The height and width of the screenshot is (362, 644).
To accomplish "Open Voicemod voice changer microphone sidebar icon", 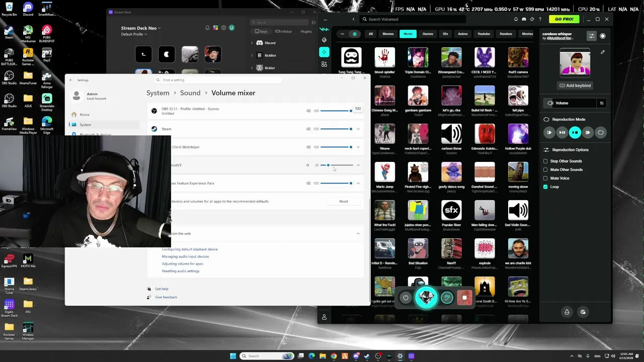I will [324, 40].
